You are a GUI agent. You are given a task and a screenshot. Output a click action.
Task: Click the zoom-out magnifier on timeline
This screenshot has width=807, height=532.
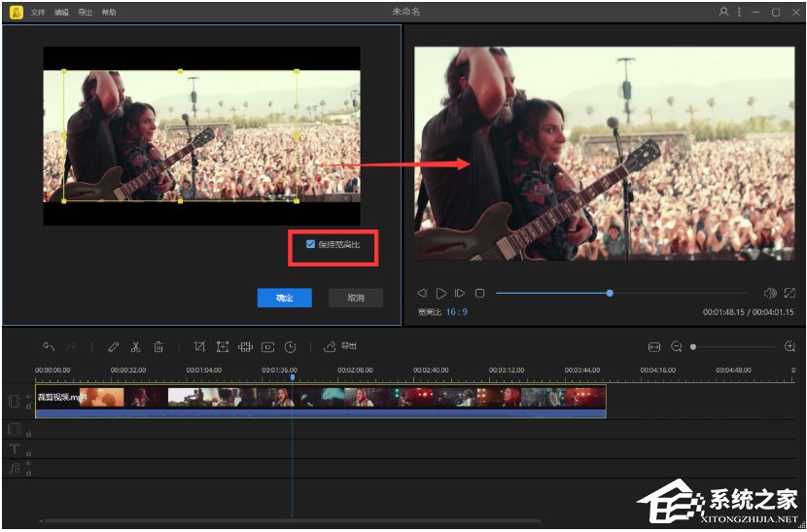coord(677,346)
